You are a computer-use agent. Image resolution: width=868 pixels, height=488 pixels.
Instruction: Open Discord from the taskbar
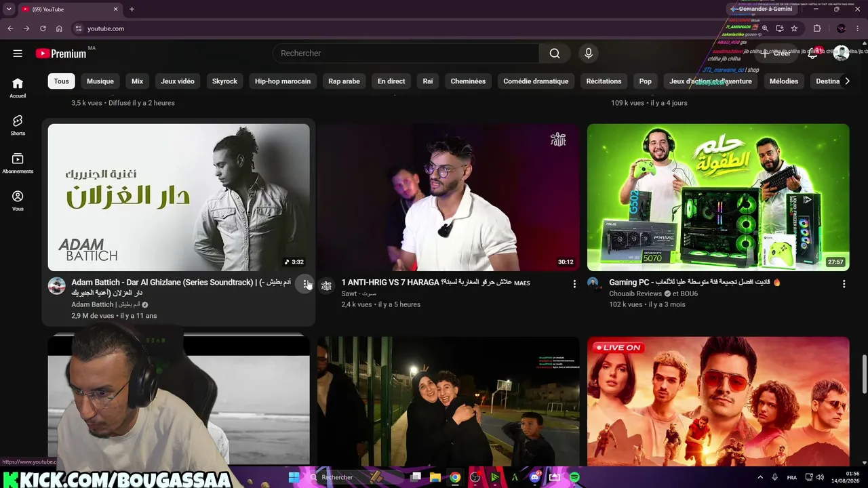(x=535, y=477)
